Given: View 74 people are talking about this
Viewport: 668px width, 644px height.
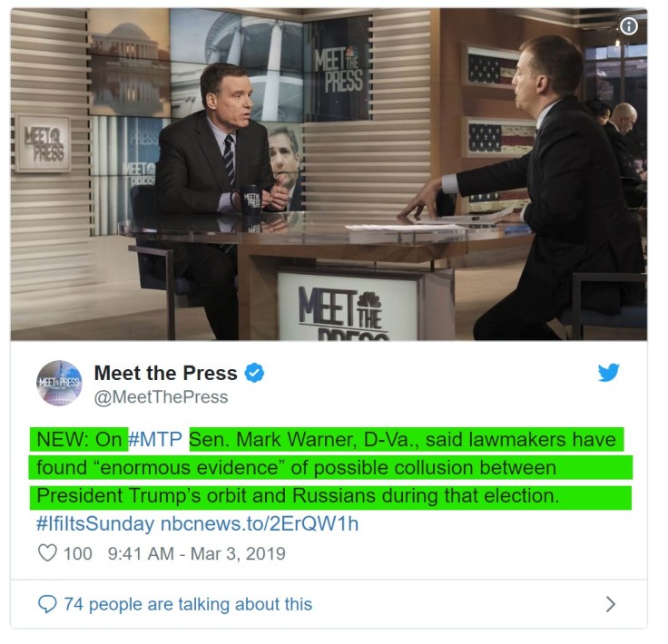Looking at the screenshot, I should click(188, 604).
